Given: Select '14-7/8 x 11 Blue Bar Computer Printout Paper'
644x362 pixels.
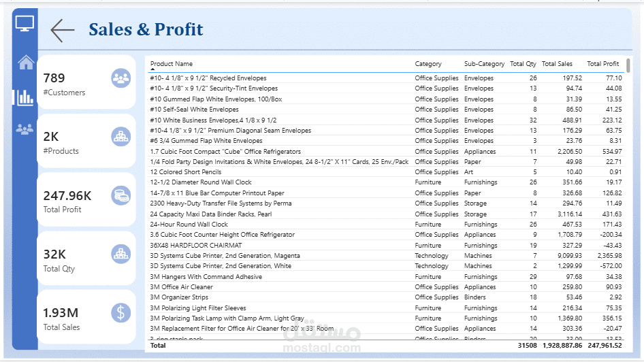Looking at the screenshot, I should click(386, 193).
